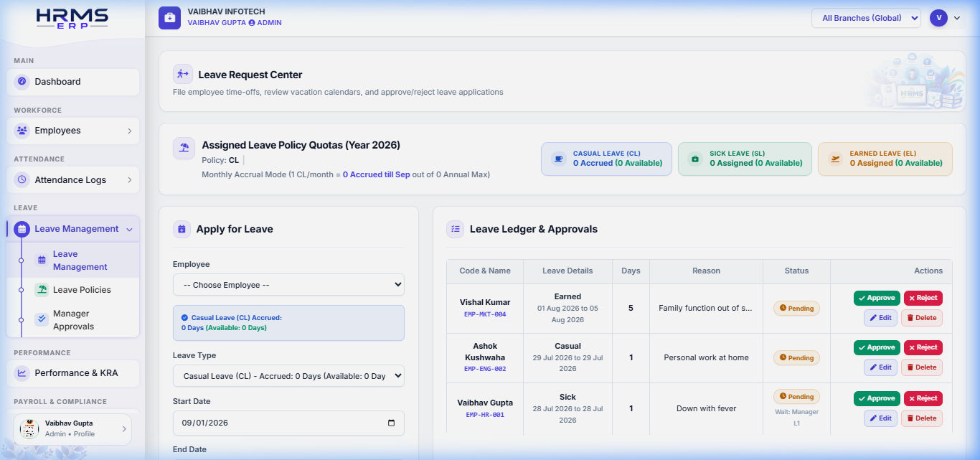980x460 pixels.
Task: Click the Casual Leave coffee cup icon
Action: pos(558,159)
